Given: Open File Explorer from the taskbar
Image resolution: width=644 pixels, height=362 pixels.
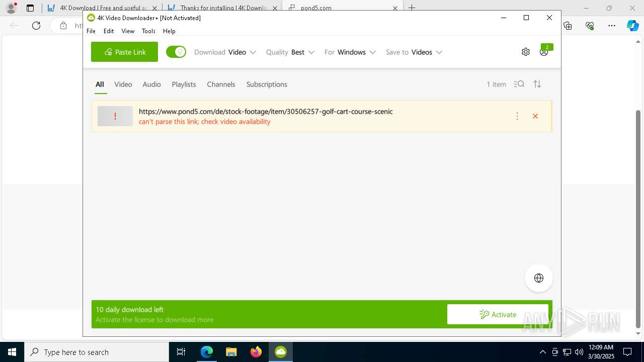Looking at the screenshot, I should click(231, 352).
